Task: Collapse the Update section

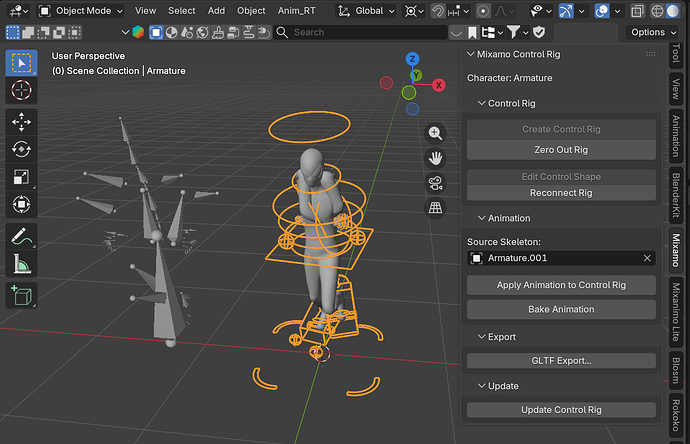Action: coord(482,386)
